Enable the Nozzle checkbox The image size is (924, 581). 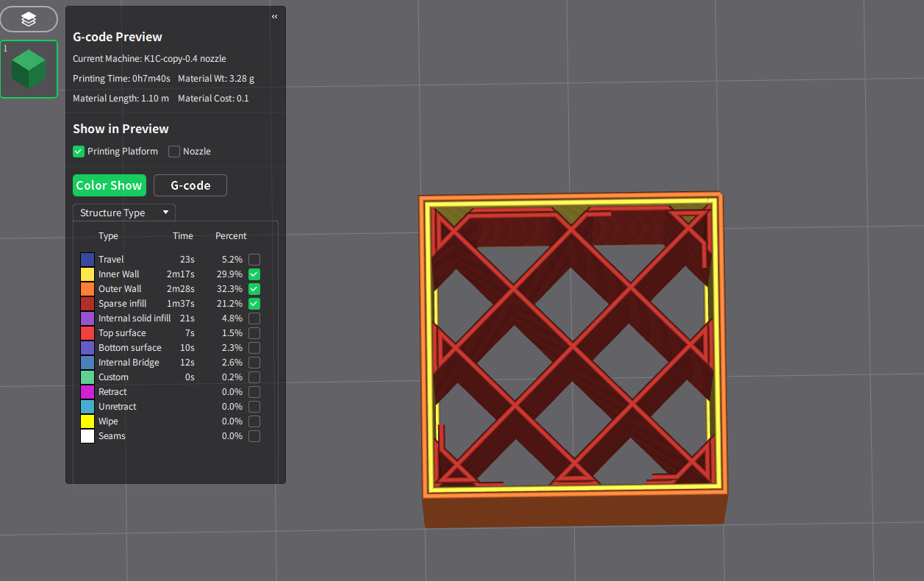click(x=174, y=152)
